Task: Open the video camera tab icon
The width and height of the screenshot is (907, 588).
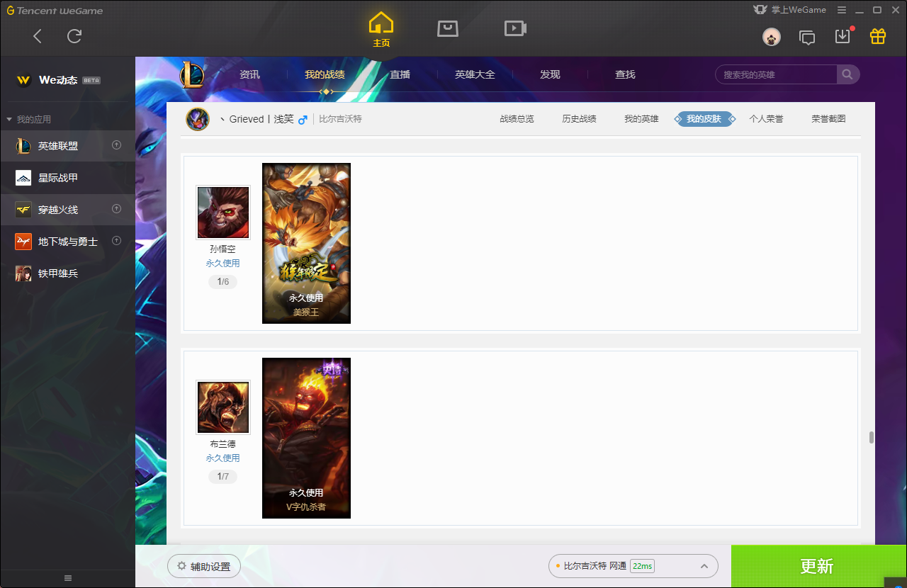Action: [x=515, y=28]
